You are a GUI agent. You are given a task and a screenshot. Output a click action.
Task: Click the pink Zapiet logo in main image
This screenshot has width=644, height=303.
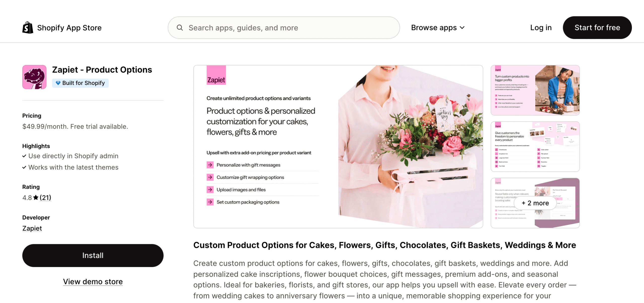[216, 75]
